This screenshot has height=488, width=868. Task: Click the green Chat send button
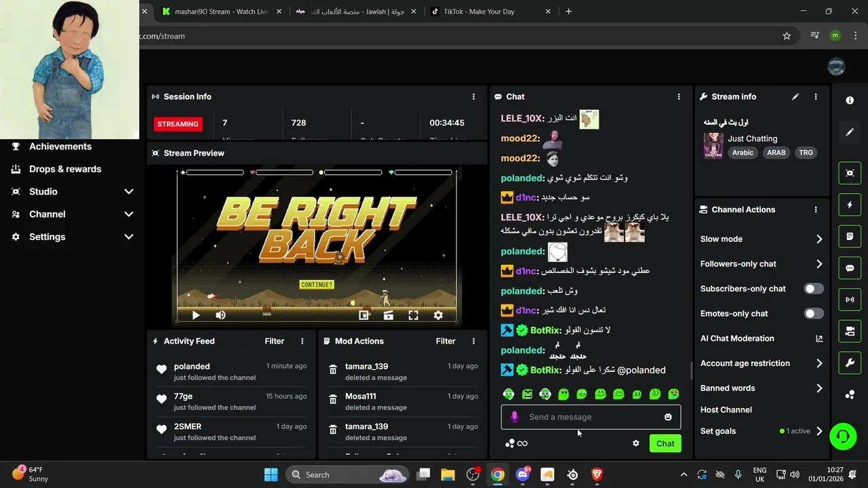tap(665, 444)
